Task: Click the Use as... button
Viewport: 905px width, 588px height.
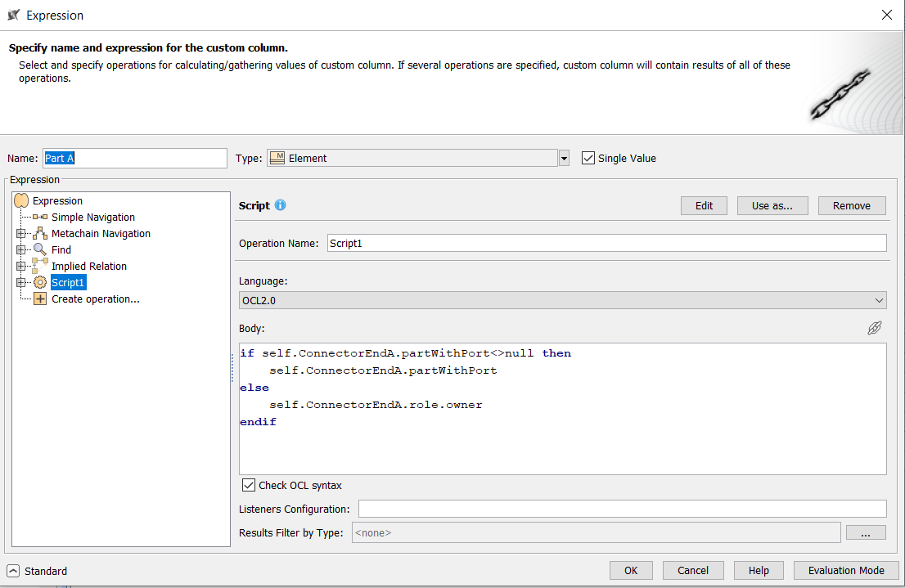Action: point(772,205)
